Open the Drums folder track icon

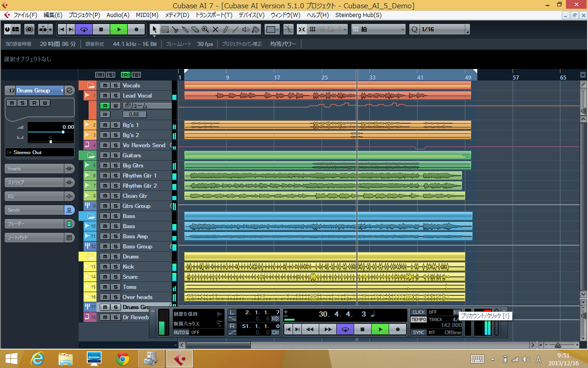[x=90, y=257]
